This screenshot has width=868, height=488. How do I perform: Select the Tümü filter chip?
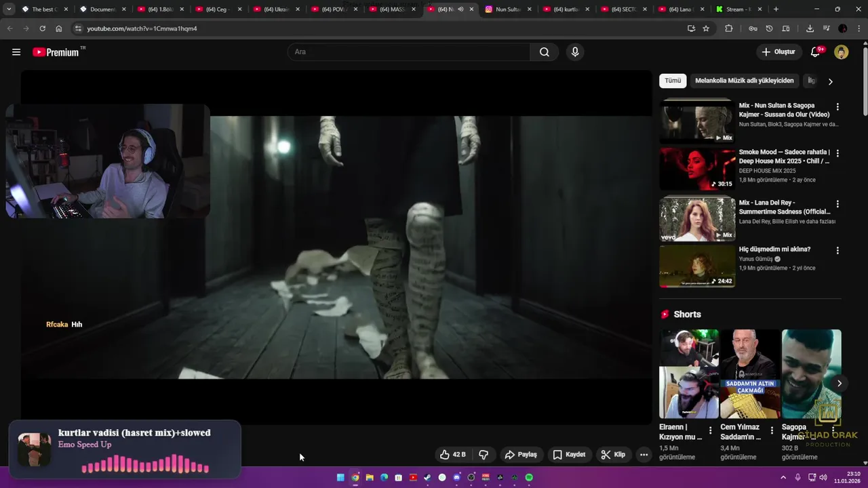click(x=673, y=81)
